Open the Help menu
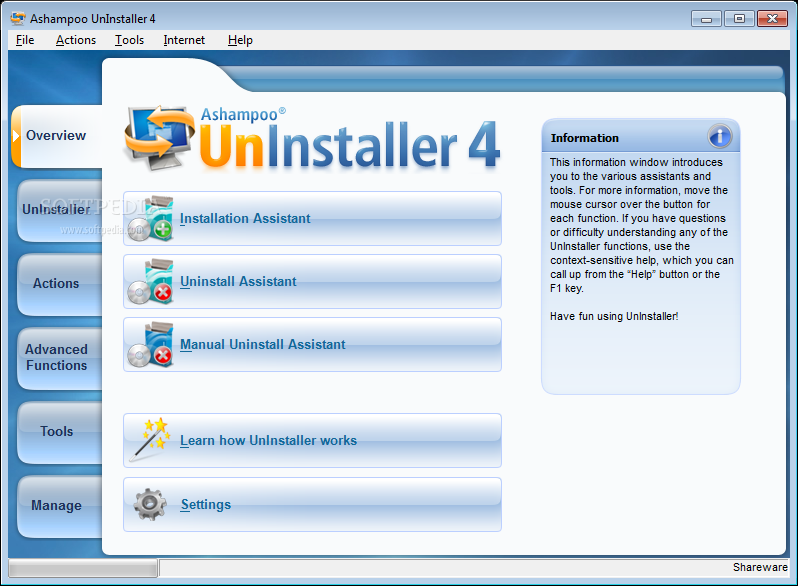Screen dimensions: 798x586 (240, 40)
